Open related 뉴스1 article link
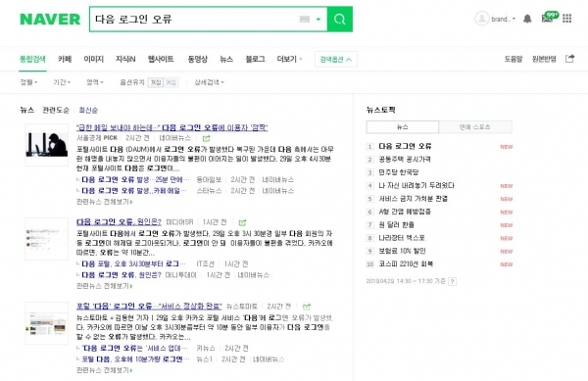The height and width of the screenshot is (381, 588). coord(135,359)
